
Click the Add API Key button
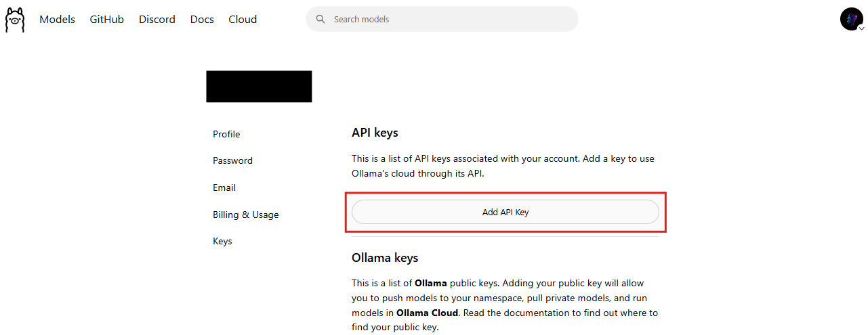tap(505, 212)
